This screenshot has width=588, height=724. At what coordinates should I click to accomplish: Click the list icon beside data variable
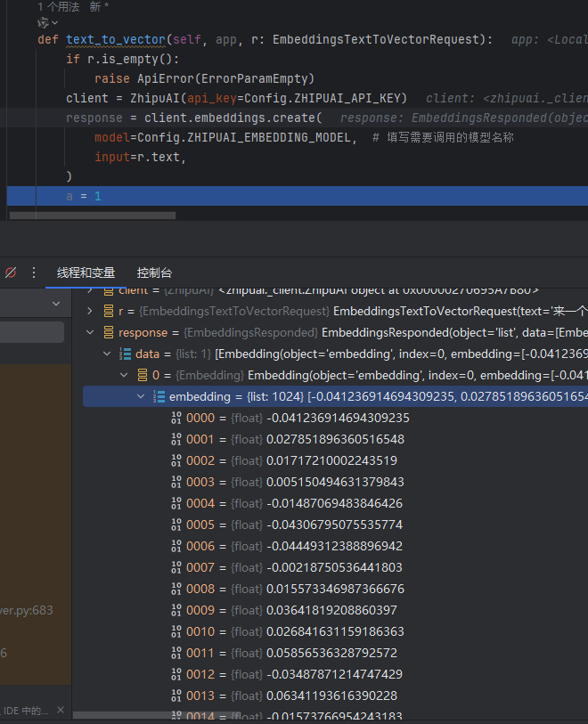point(126,354)
